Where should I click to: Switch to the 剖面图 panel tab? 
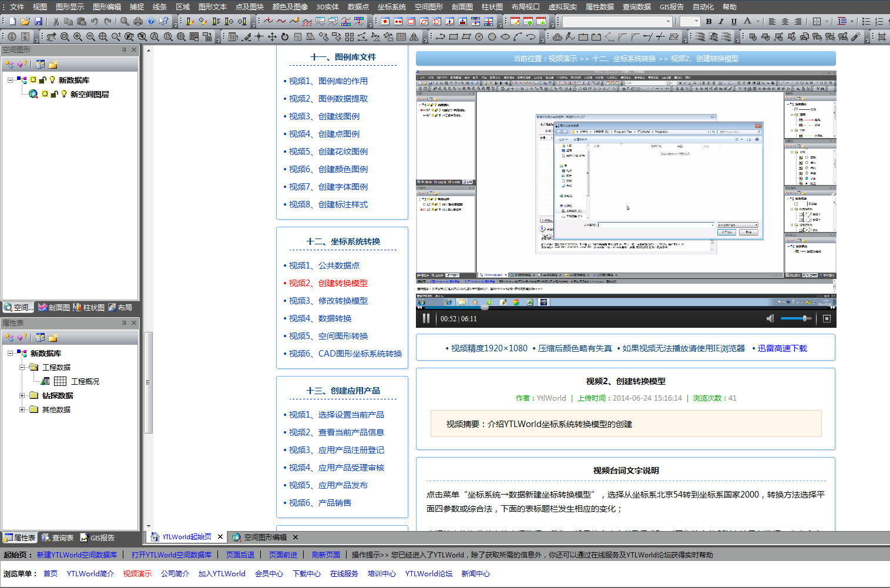click(54, 307)
